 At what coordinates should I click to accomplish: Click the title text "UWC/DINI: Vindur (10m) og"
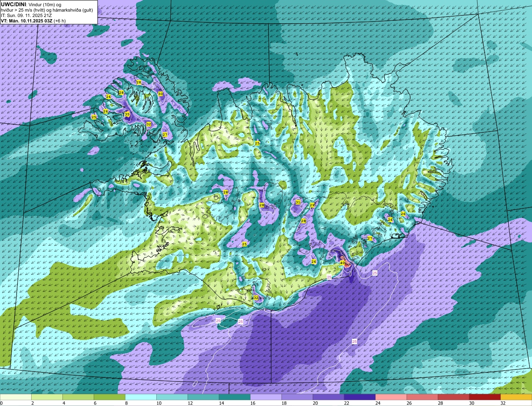(31, 4)
